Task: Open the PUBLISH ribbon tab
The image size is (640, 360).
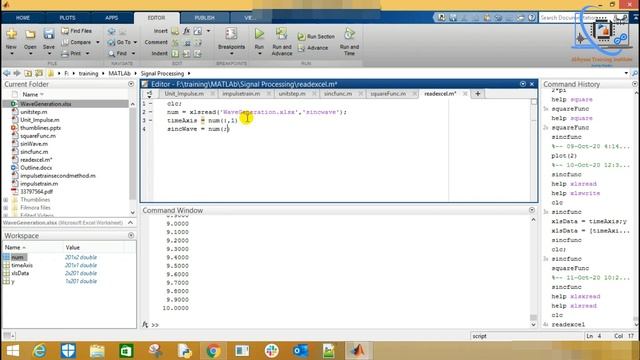Action: click(204, 18)
